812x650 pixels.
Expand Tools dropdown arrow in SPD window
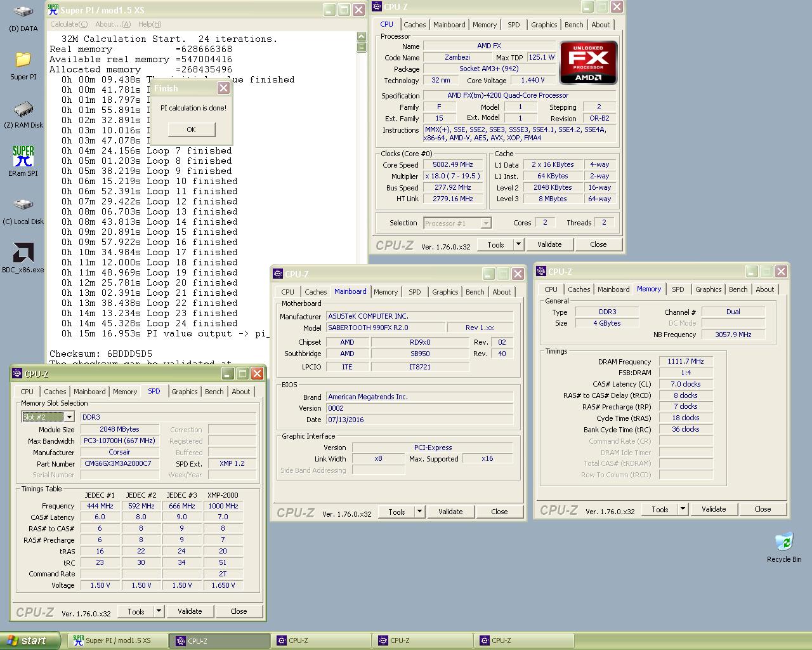click(x=159, y=611)
